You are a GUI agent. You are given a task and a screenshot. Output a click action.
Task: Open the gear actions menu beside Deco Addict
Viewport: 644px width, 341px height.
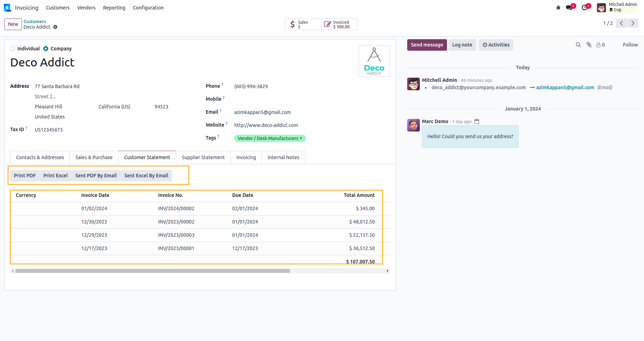coord(55,27)
